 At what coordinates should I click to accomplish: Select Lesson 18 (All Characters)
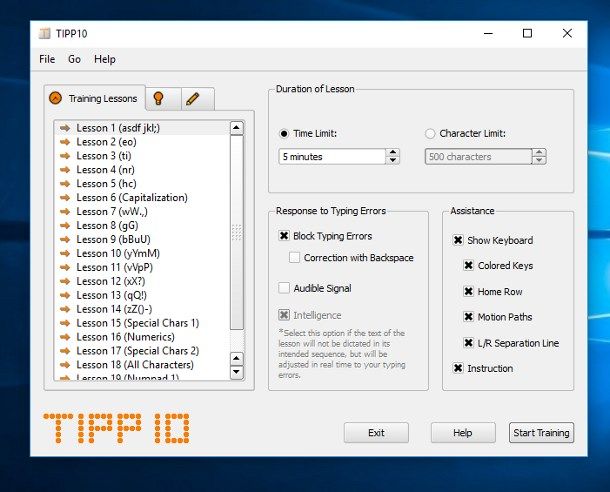coord(142,365)
